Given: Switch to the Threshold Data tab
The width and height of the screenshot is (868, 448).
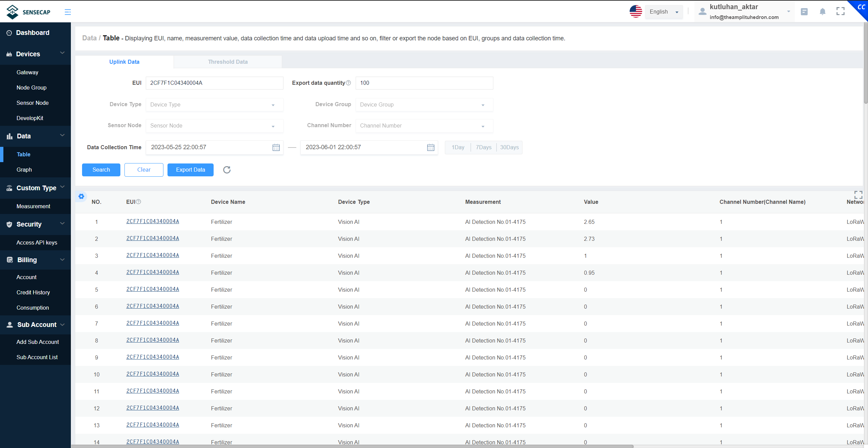Looking at the screenshot, I should pyautogui.click(x=228, y=62).
